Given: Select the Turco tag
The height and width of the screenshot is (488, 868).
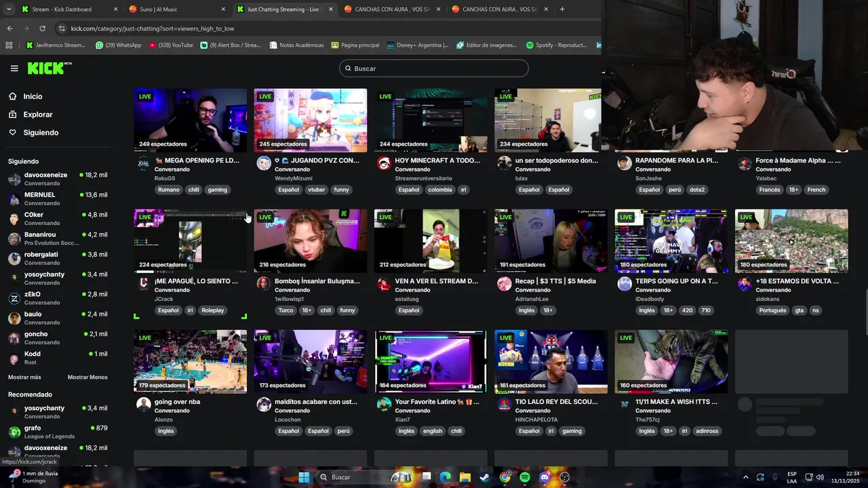Looking at the screenshot, I should (286, 310).
